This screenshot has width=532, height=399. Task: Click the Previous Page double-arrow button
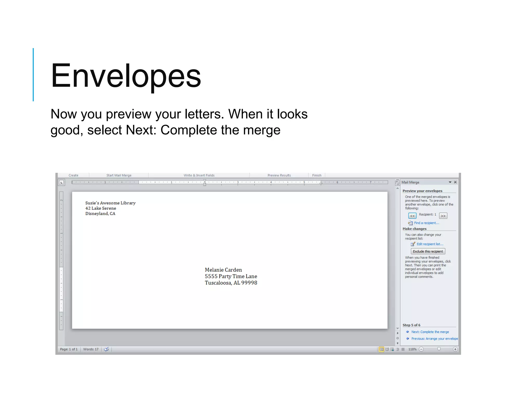(397, 333)
